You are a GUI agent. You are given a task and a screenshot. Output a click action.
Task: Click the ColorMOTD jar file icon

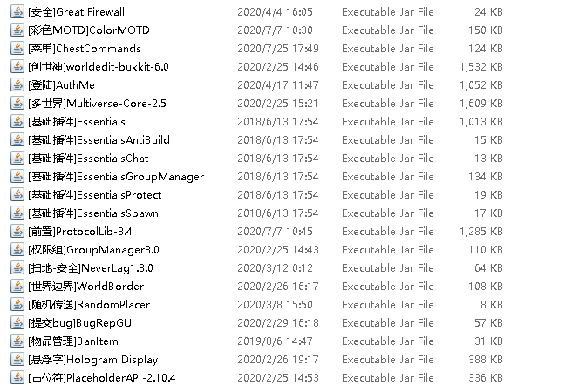pyautogui.click(x=17, y=30)
